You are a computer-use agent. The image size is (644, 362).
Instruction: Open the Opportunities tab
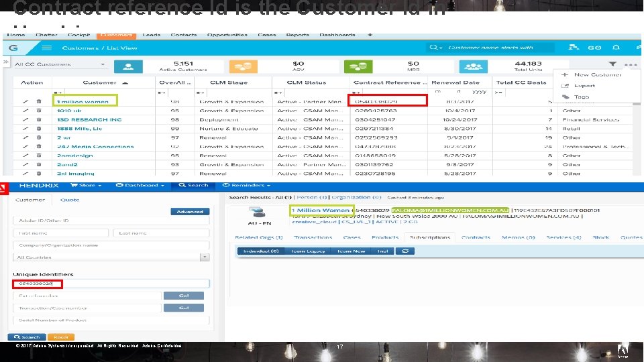coord(227,35)
